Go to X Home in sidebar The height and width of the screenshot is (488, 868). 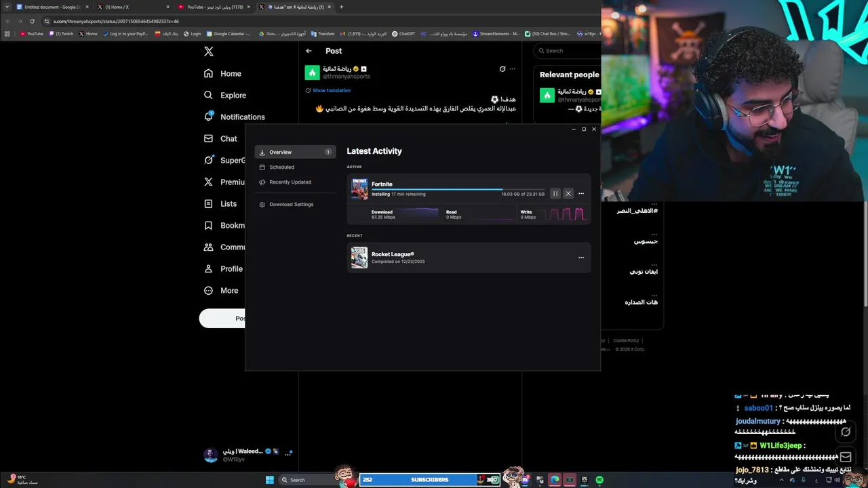[222, 73]
